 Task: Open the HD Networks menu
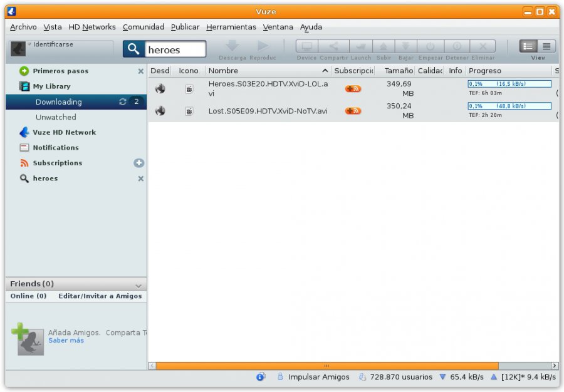pyautogui.click(x=92, y=27)
